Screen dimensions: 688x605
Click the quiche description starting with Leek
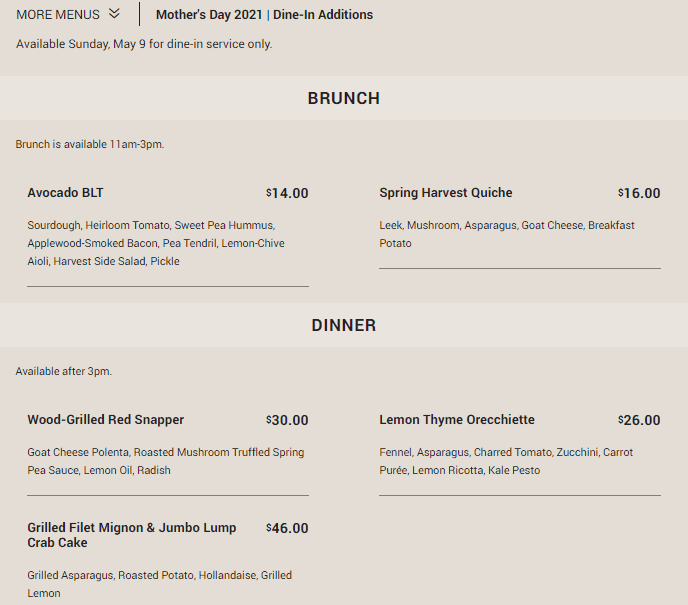click(507, 234)
